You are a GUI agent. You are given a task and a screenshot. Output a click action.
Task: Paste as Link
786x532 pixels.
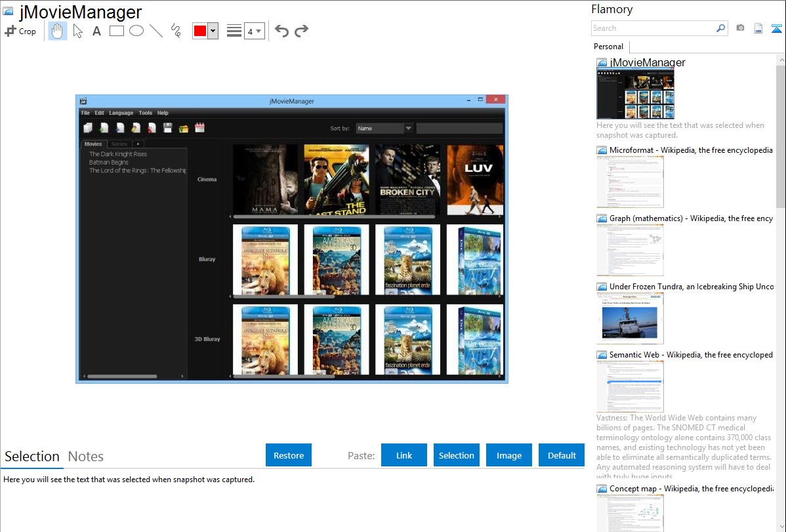[x=404, y=455]
